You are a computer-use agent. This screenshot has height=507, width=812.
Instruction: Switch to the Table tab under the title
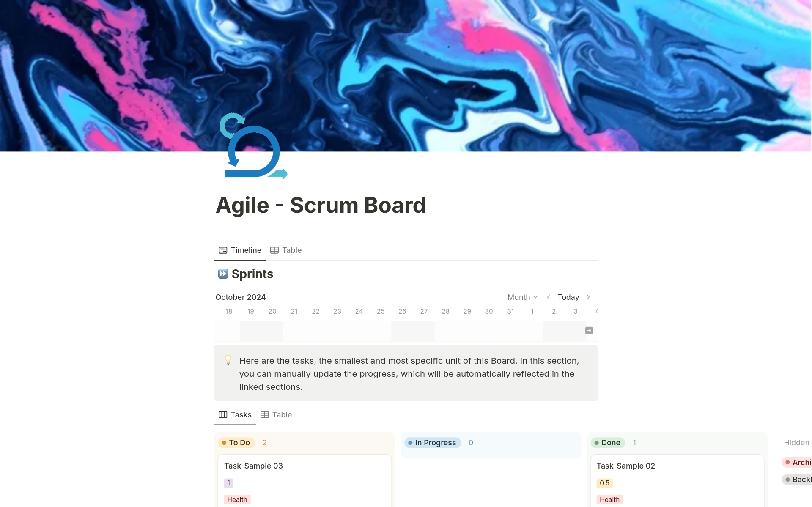pos(291,250)
